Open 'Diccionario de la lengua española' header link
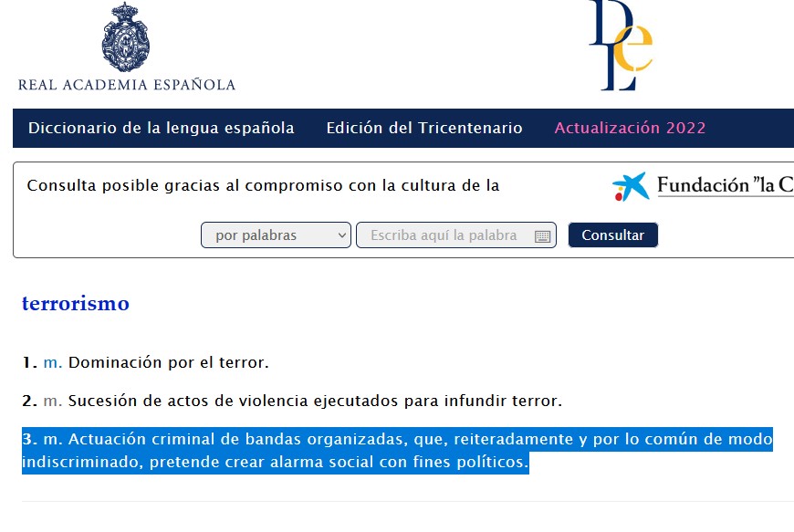The image size is (794, 532). pyautogui.click(x=161, y=128)
